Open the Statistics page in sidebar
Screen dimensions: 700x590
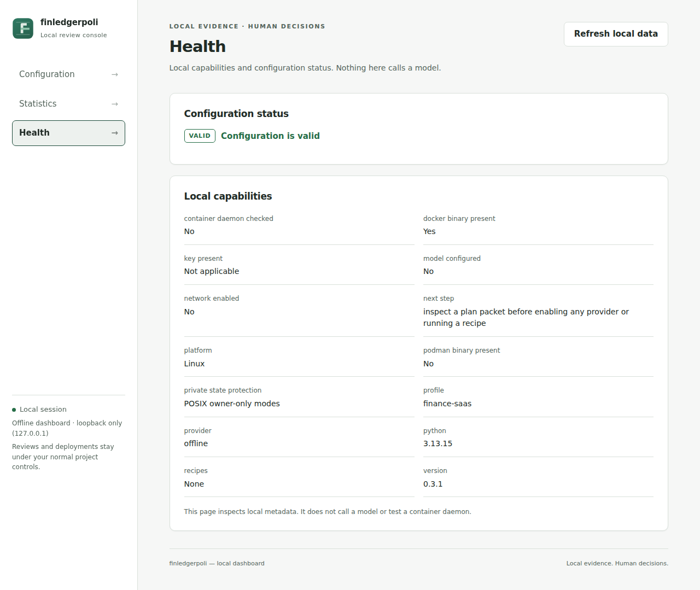coord(68,104)
